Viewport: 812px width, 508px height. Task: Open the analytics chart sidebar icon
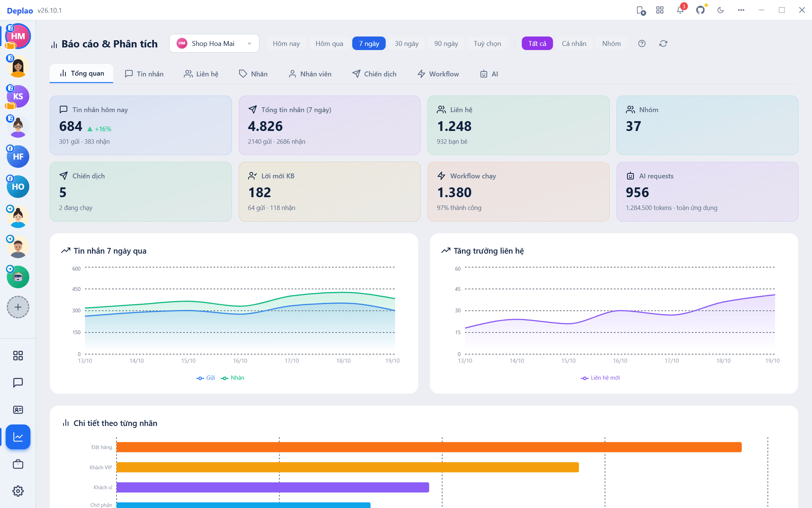click(18, 437)
